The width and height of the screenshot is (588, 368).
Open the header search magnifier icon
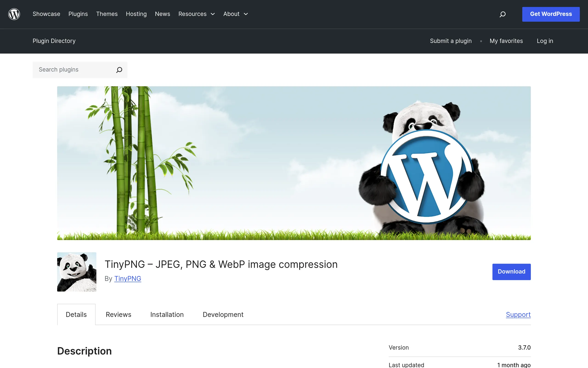(x=503, y=14)
